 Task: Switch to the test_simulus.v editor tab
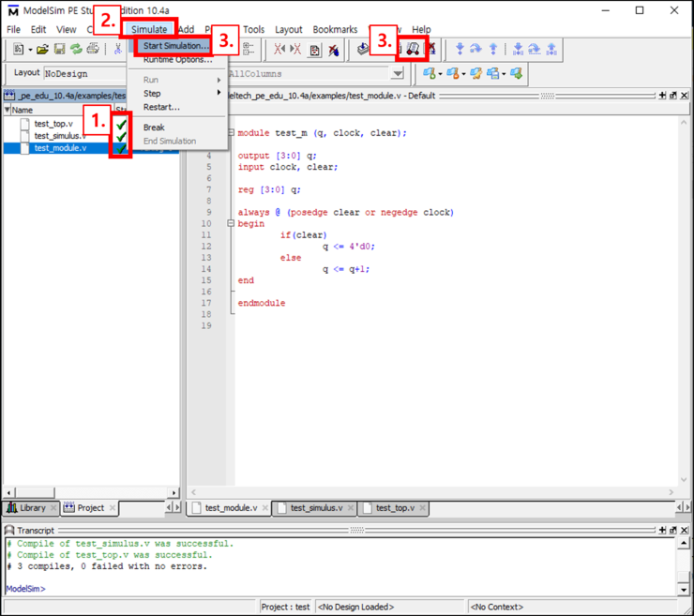[316, 507]
